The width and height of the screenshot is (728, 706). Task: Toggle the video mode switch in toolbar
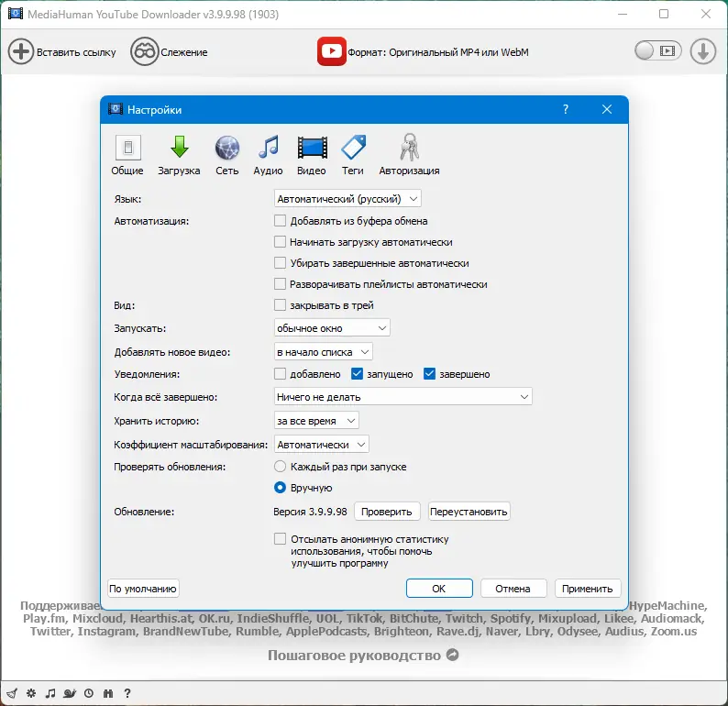pos(658,50)
